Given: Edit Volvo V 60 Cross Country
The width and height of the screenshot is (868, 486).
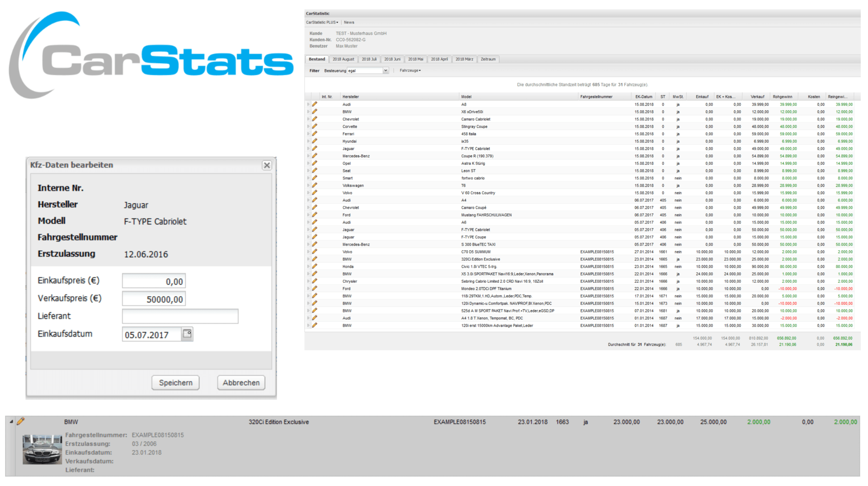Looking at the screenshot, I should 315,193.
